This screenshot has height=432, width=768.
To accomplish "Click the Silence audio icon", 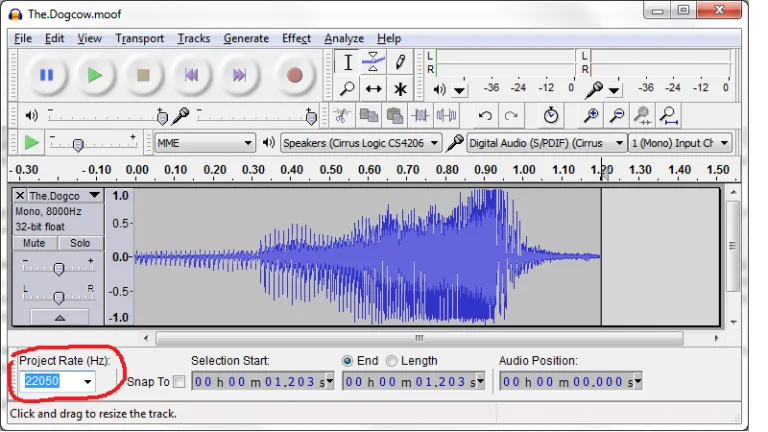I will 446,116.
